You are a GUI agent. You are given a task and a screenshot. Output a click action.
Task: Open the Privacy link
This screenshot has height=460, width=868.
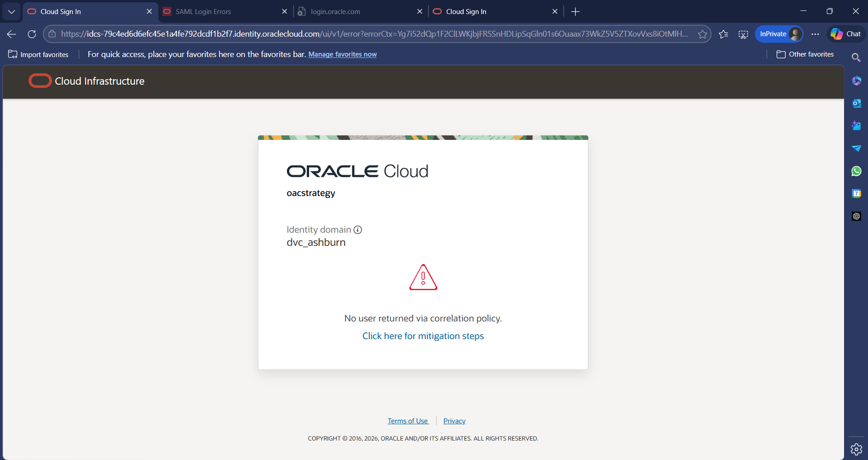click(x=454, y=421)
